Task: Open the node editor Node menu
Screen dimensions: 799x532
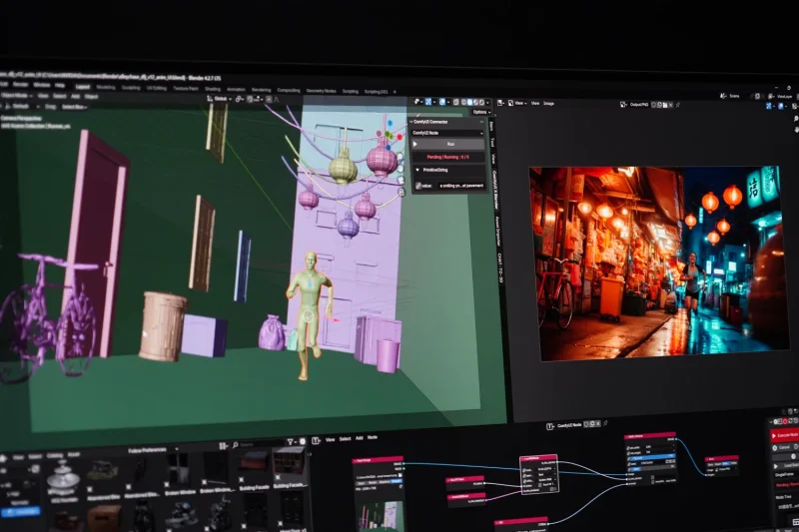Action: coord(373,437)
